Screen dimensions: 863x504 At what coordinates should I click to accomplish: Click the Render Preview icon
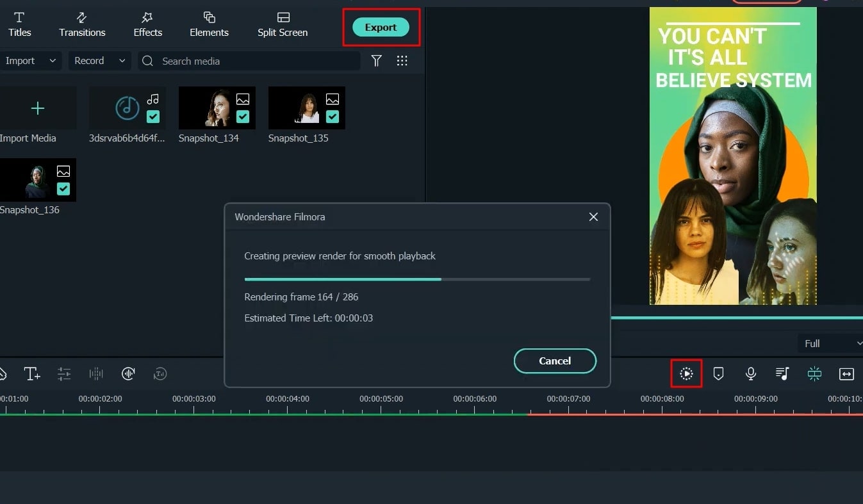686,374
